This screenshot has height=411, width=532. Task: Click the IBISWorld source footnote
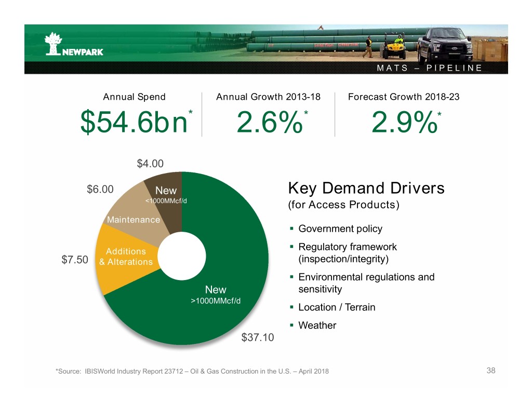tap(192, 371)
